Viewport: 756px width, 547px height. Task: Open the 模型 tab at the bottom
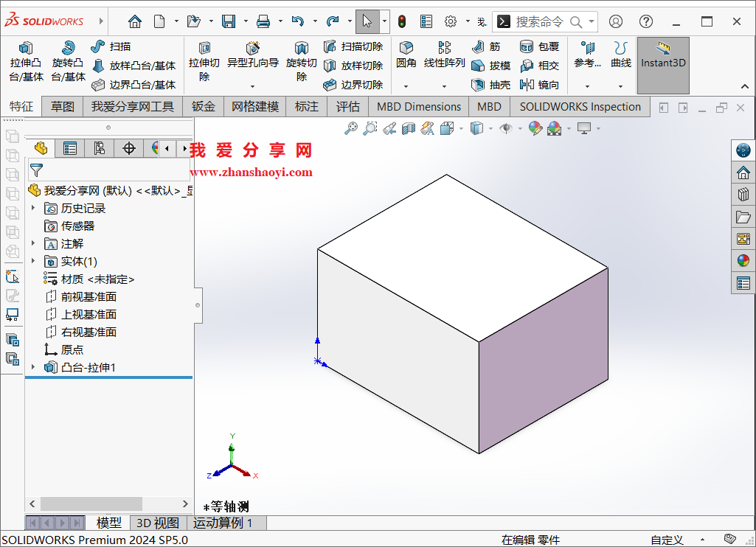108,523
